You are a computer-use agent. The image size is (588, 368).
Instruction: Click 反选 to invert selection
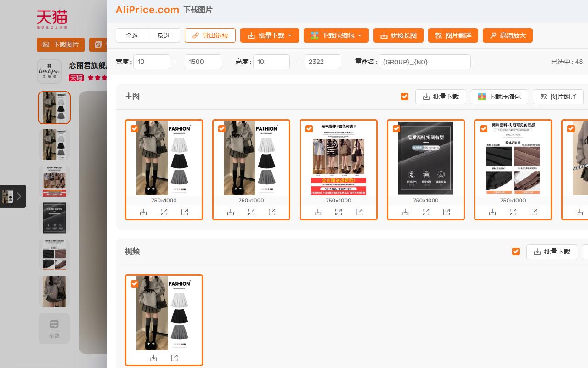point(164,35)
